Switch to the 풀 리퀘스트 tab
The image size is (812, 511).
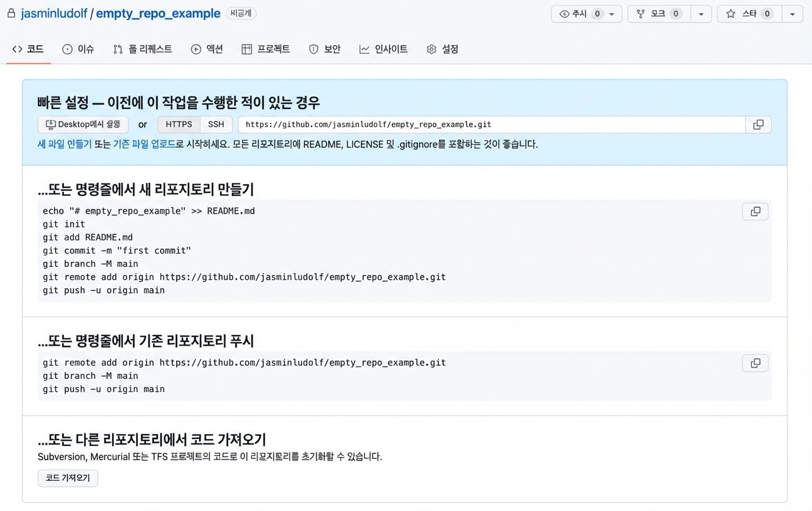[x=143, y=49]
